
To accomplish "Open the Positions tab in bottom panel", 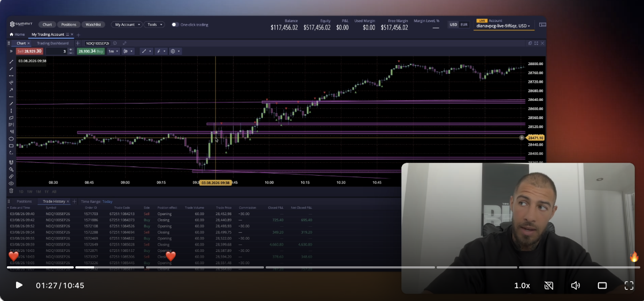I will (x=24, y=202).
